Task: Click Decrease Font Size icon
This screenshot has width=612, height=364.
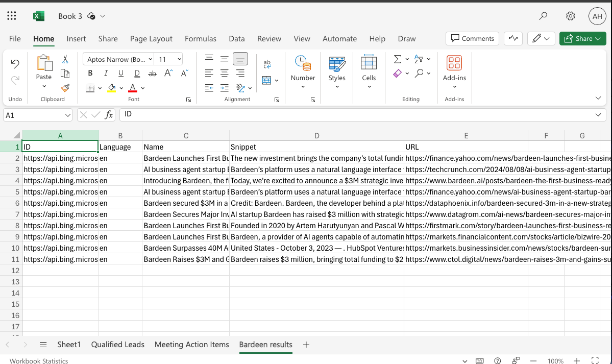Action: coord(184,73)
